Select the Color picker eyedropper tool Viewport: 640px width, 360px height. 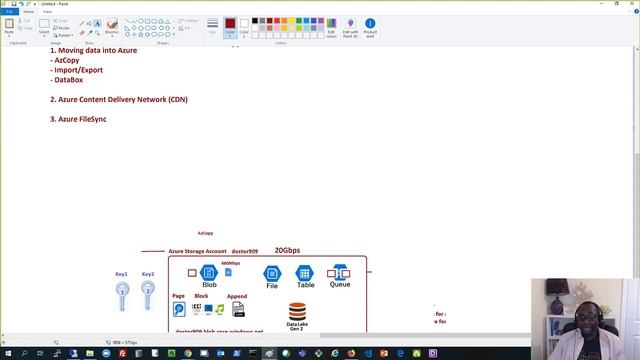89,33
